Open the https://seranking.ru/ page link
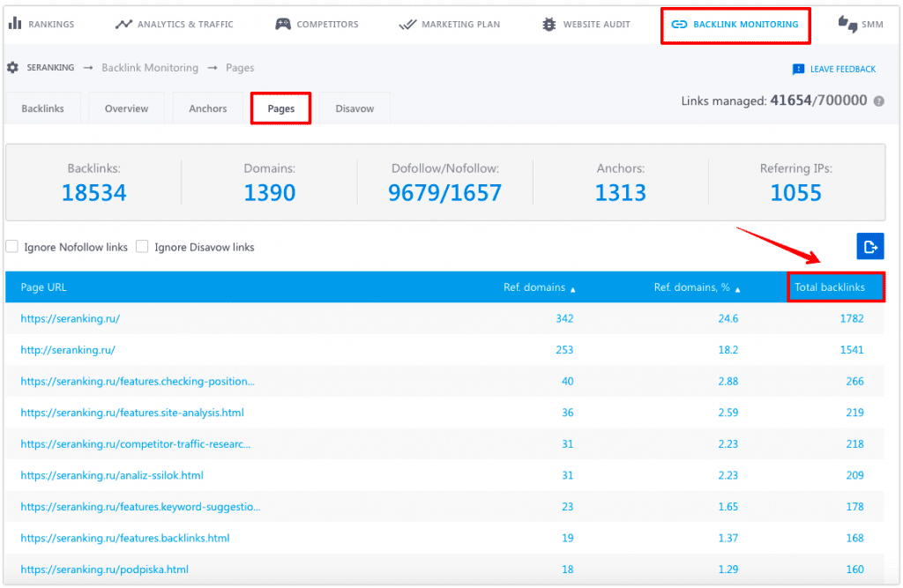Screen dimensions: 903x588 71,318
